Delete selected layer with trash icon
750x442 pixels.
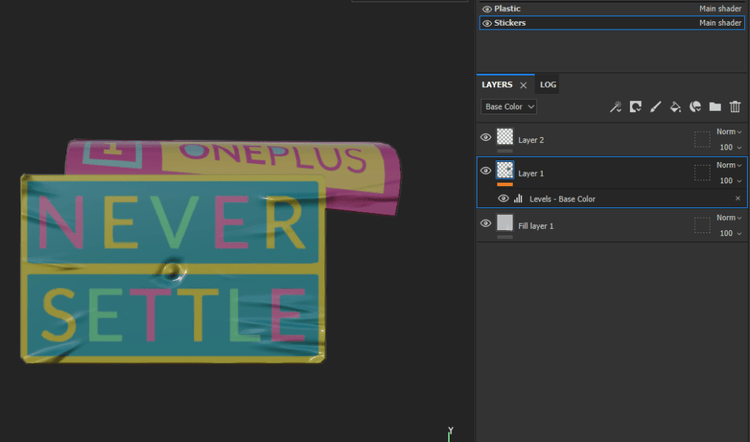click(735, 107)
